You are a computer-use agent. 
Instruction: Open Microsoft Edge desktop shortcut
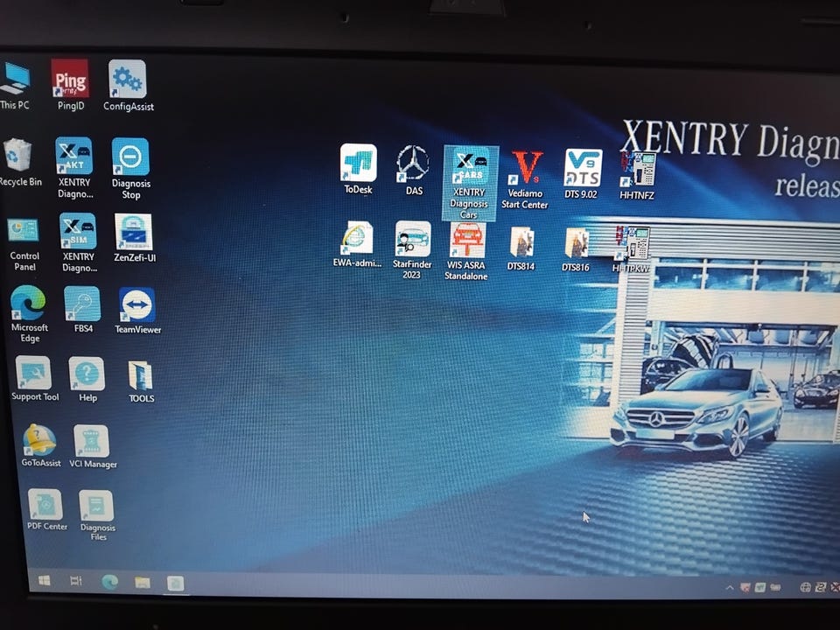28,314
